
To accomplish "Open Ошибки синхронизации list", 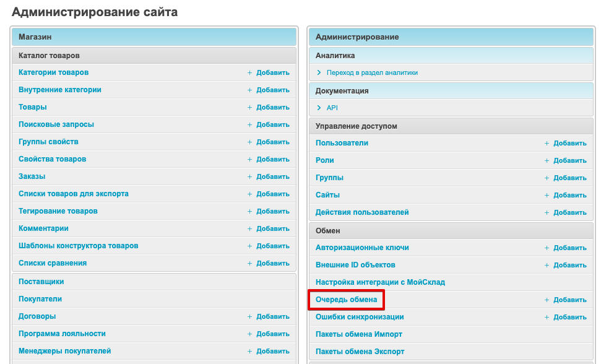I will click(360, 317).
